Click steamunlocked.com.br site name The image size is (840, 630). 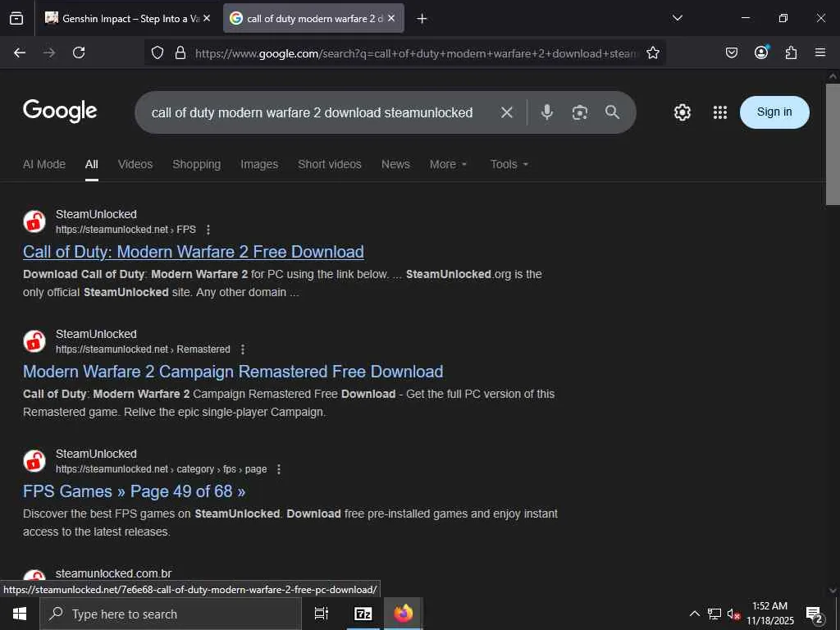click(113, 573)
